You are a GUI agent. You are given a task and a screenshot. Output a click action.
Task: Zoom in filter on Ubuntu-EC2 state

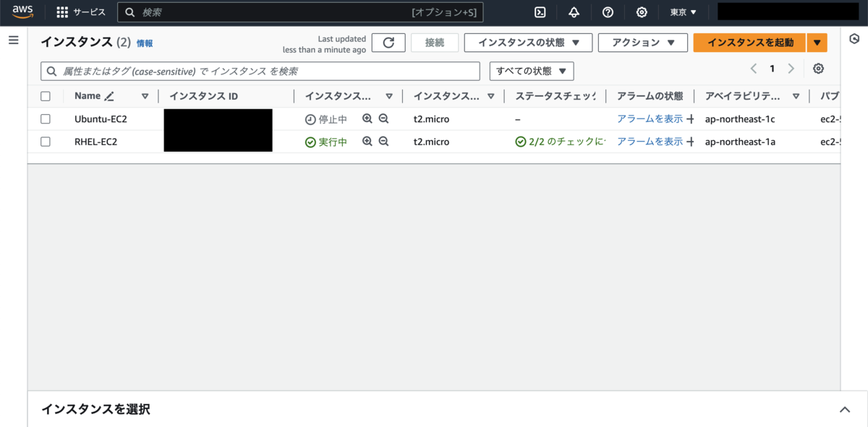pos(367,119)
